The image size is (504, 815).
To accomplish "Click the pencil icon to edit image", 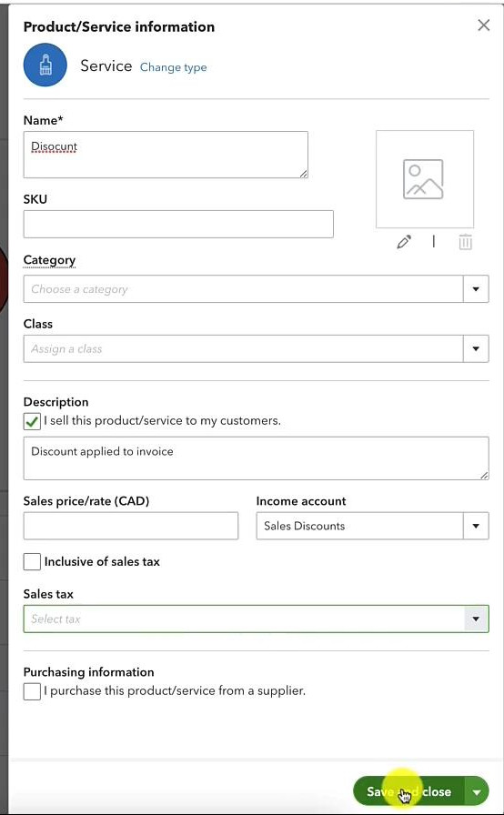I will [404, 242].
